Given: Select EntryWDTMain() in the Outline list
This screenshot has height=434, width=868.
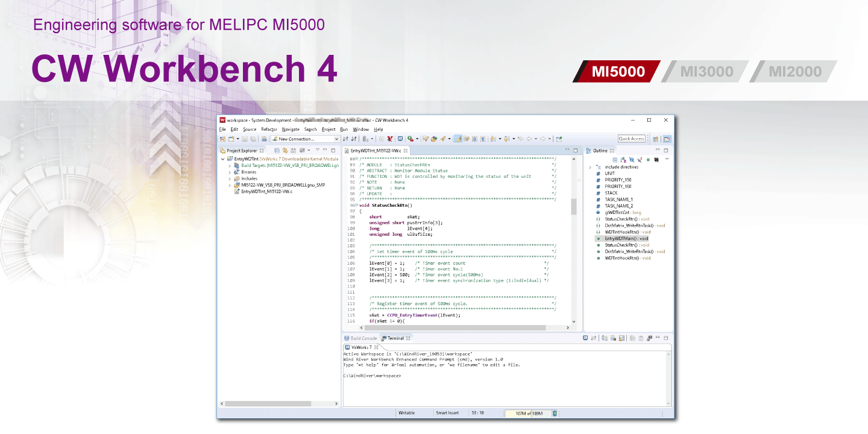Looking at the screenshot, I should (x=626, y=239).
